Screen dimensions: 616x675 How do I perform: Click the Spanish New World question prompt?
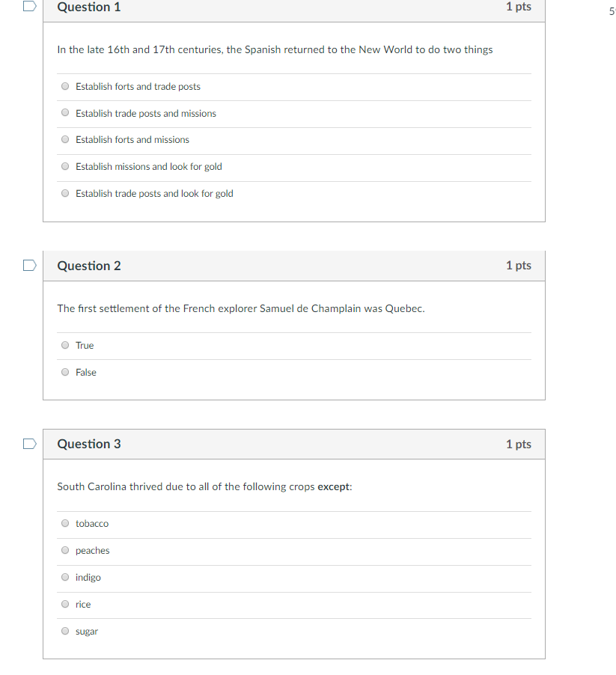pyautogui.click(x=275, y=50)
